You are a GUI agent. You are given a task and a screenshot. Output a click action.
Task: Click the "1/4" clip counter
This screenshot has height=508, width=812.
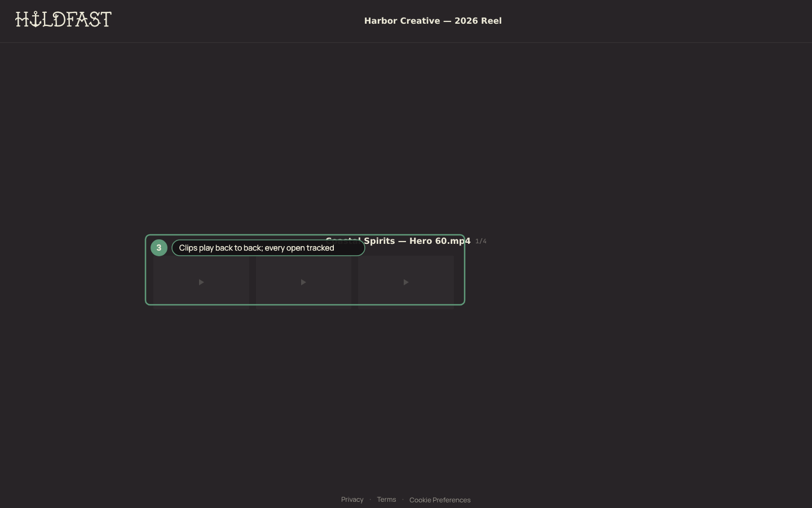pos(481,241)
